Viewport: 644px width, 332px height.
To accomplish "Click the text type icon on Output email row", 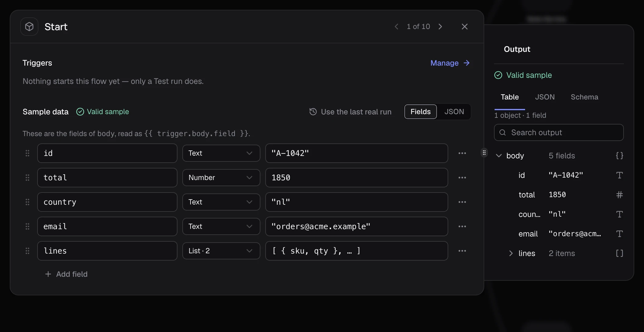I will pos(619,234).
